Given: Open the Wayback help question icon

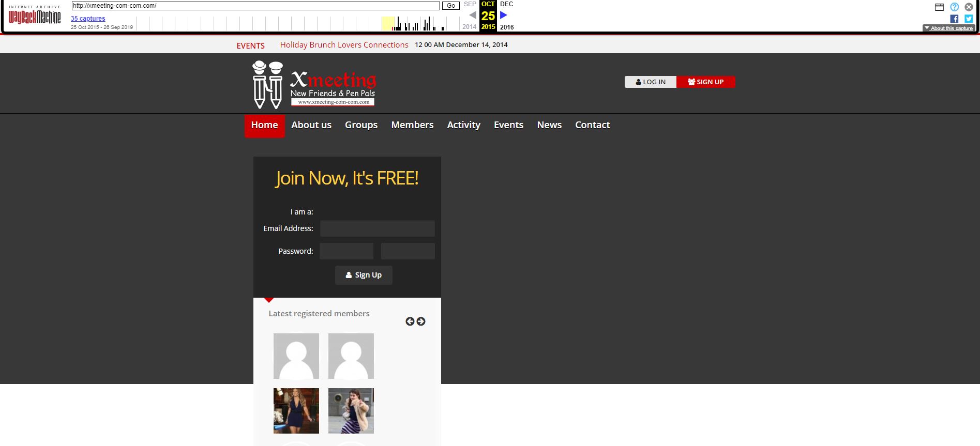Looking at the screenshot, I should click(x=954, y=7).
